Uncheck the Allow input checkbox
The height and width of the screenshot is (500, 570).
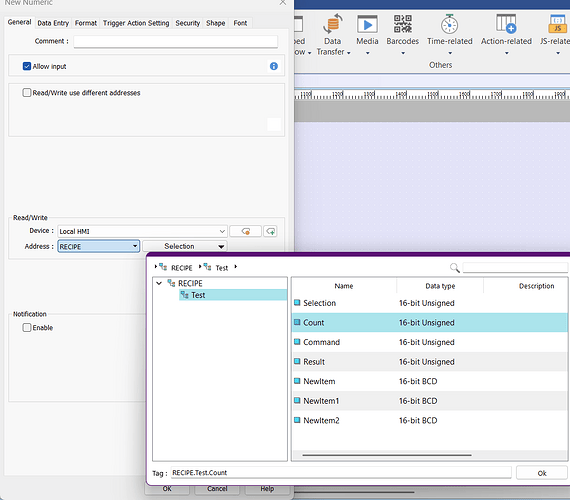pyautogui.click(x=27, y=66)
